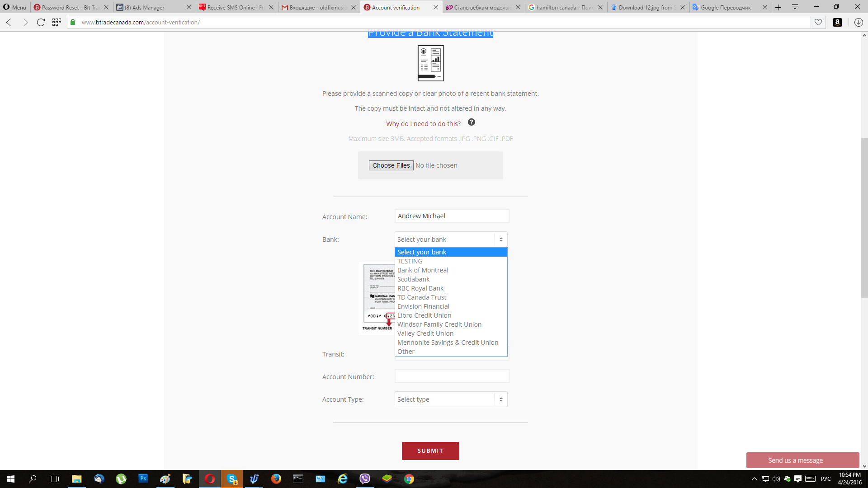Choose Bank of Montreal option
868x488 pixels.
click(451, 270)
